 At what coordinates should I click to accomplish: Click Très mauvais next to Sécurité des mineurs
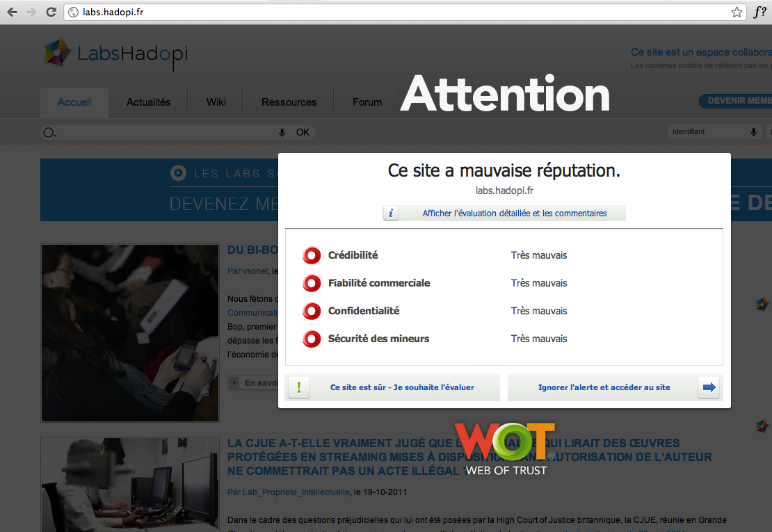[539, 339]
